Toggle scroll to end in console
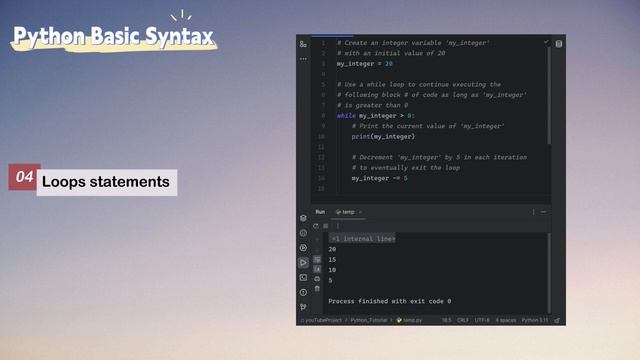The width and height of the screenshot is (640, 360). pos(317,269)
